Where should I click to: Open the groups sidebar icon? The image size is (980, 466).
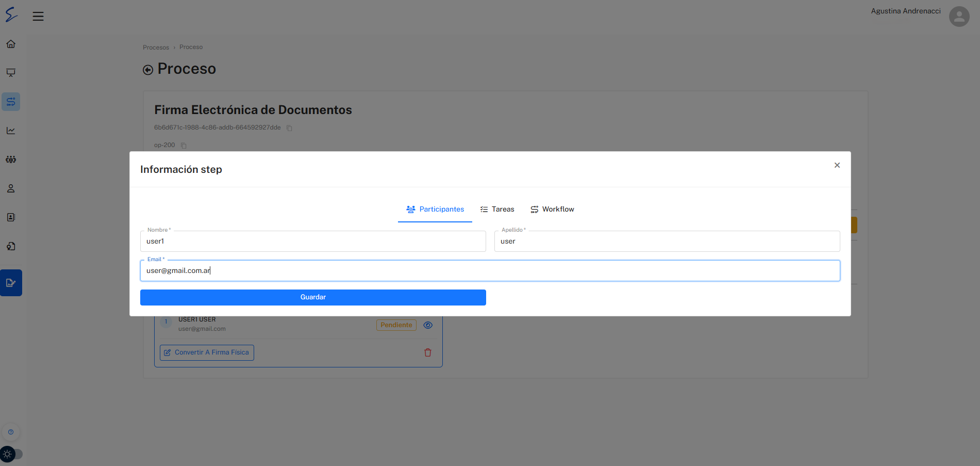pos(11,159)
